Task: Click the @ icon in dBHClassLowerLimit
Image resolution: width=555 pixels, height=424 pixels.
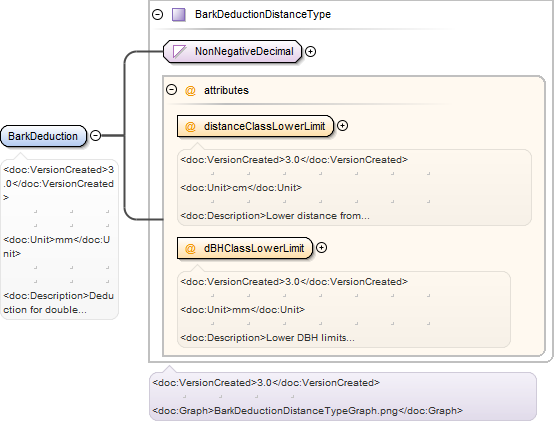Action: [x=190, y=248]
